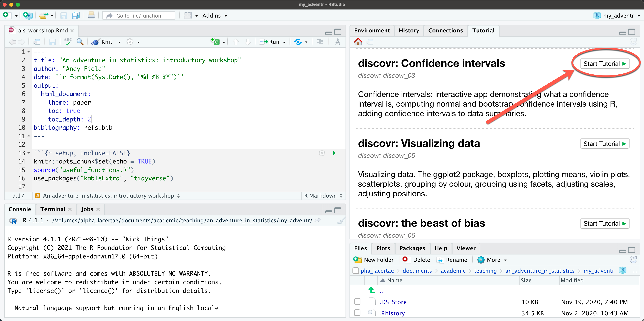Tick the .Rhistory file checkbox
The width and height of the screenshot is (644, 321).
coord(357,313)
